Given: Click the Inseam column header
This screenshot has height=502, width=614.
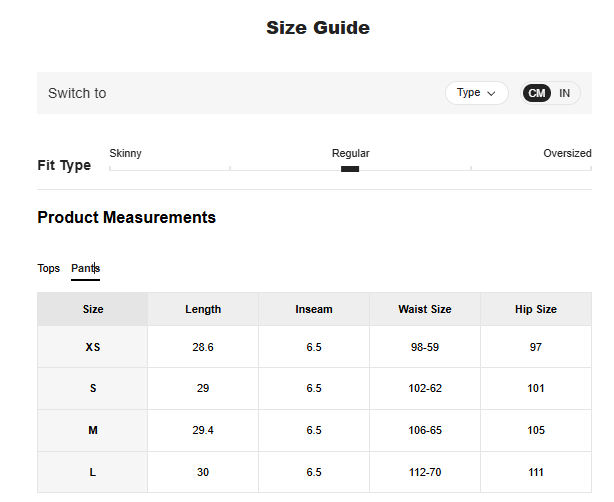Looking at the screenshot, I should [x=314, y=309].
